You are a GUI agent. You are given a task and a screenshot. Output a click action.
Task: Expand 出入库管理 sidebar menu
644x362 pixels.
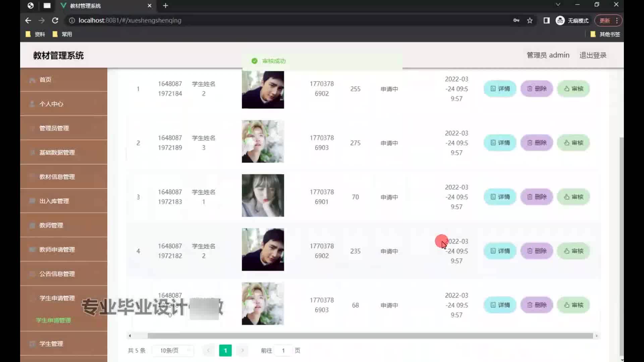tap(54, 201)
